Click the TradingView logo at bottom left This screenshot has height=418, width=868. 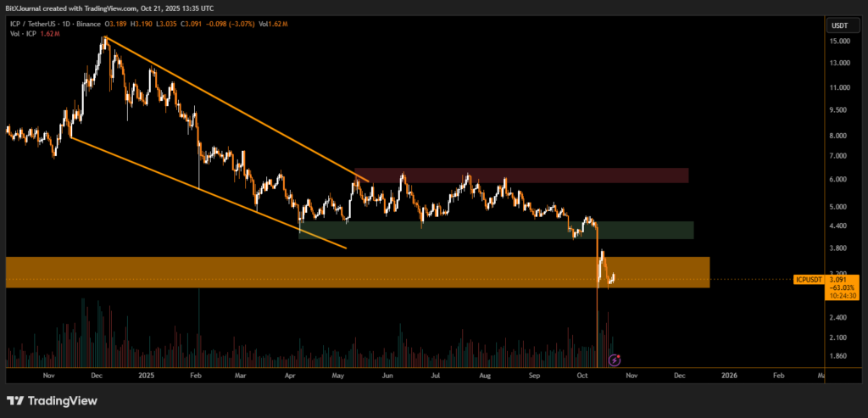(x=51, y=400)
